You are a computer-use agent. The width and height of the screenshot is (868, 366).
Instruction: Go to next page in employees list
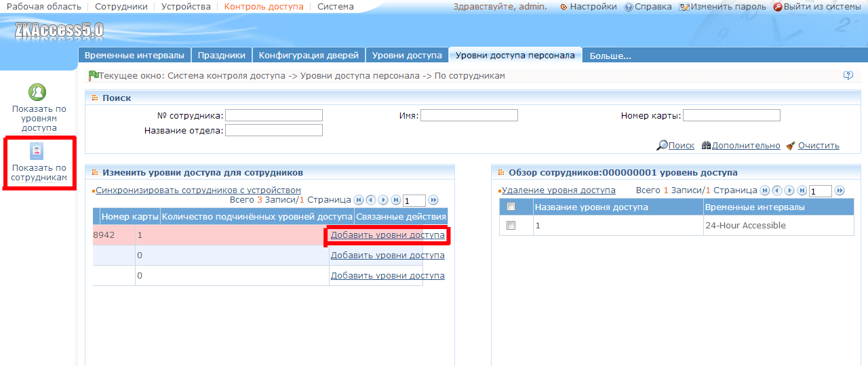pos(383,200)
